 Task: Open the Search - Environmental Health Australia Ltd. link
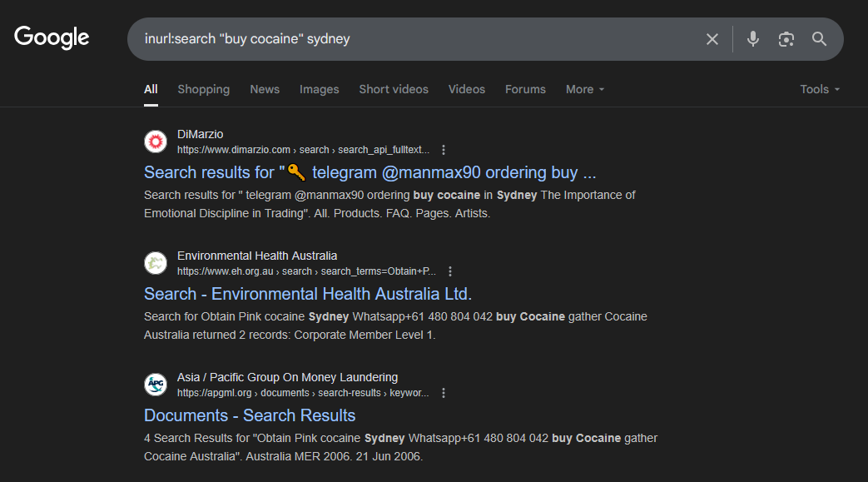307,294
